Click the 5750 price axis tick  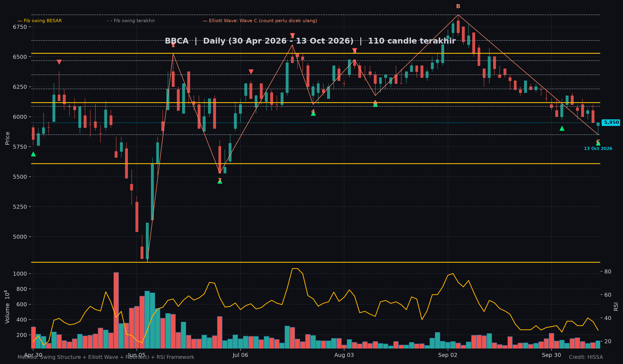20,147
